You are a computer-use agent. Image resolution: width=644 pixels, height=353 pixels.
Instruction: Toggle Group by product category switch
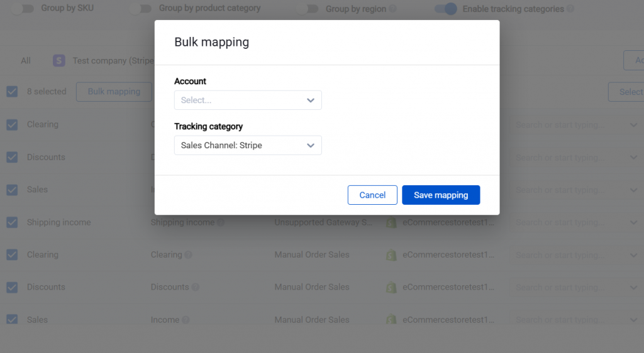[x=140, y=8]
